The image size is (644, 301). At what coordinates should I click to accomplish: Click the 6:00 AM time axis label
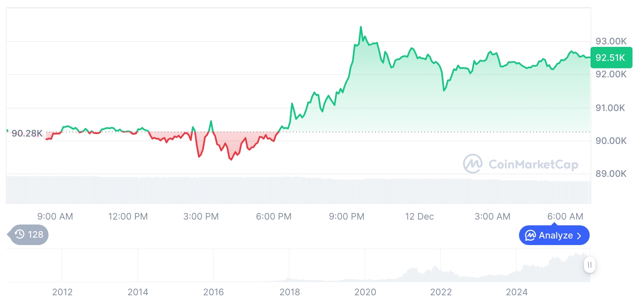pyautogui.click(x=565, y=217)
